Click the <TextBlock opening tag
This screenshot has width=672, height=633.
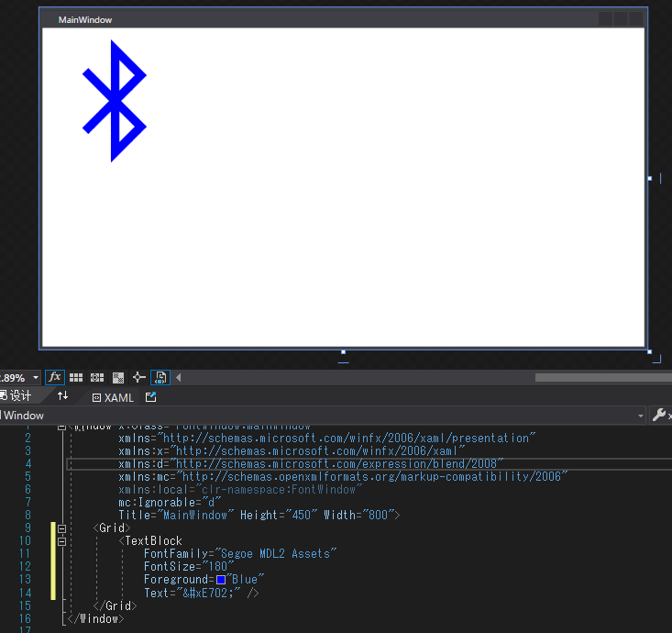coord(150,540)
